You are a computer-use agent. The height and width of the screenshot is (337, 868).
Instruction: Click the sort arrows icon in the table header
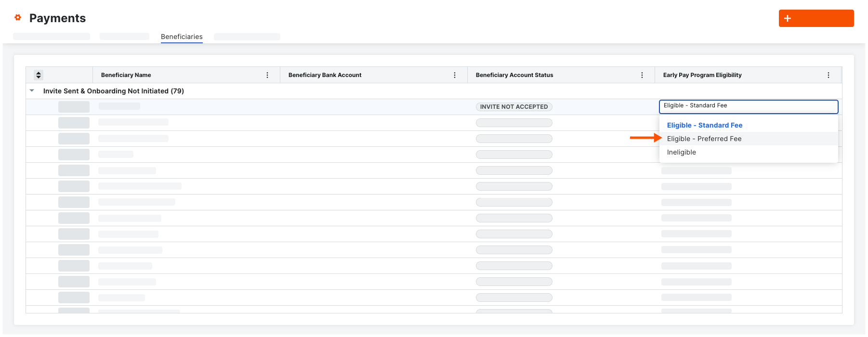[x=39, y=75]
